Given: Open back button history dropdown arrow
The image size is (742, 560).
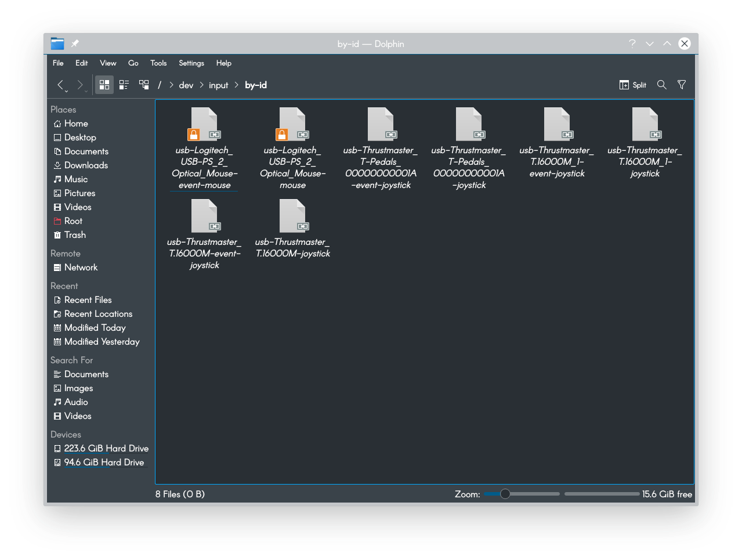Looking at the screenshot, I should [66, 91].
